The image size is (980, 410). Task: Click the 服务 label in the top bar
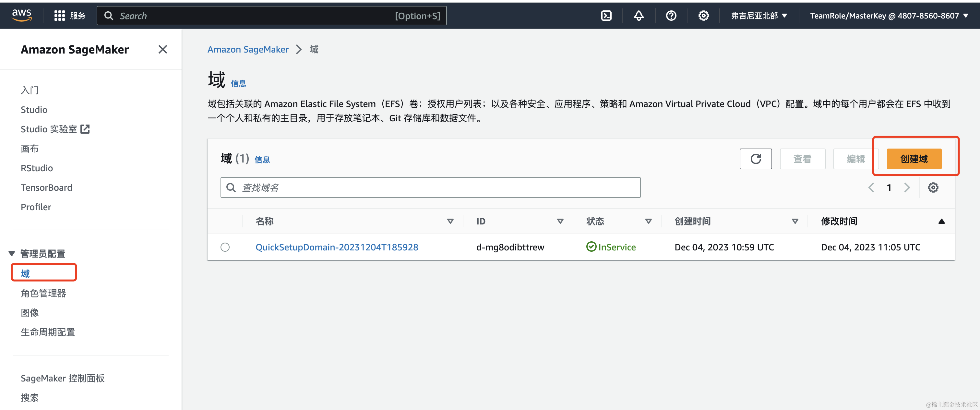(x=78, y=16)
